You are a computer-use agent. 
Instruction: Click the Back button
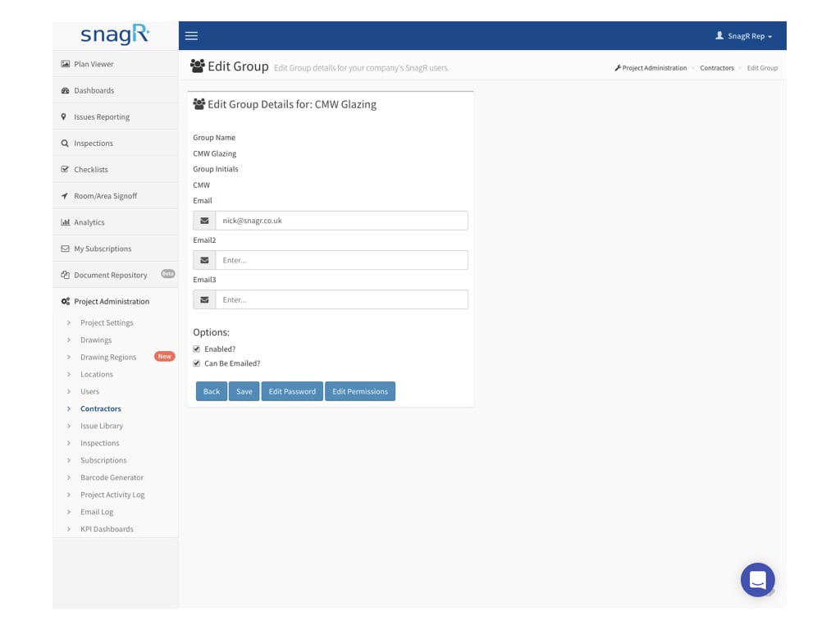(x=212, y=391)
